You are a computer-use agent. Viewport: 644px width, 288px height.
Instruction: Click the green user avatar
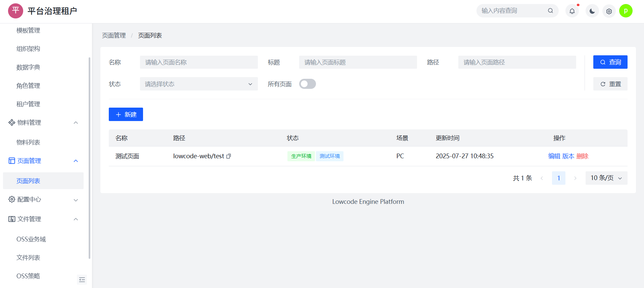click(x=626, y=11)
